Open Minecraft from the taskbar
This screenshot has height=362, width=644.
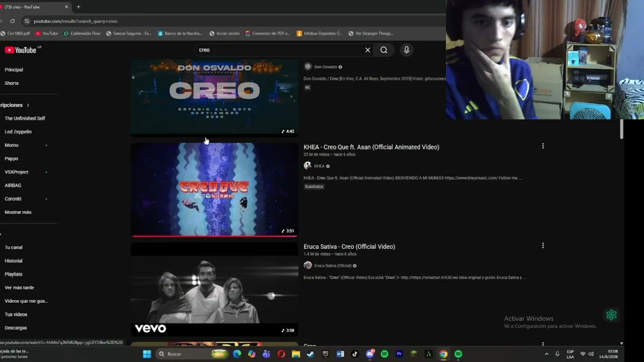coord(414,354)
